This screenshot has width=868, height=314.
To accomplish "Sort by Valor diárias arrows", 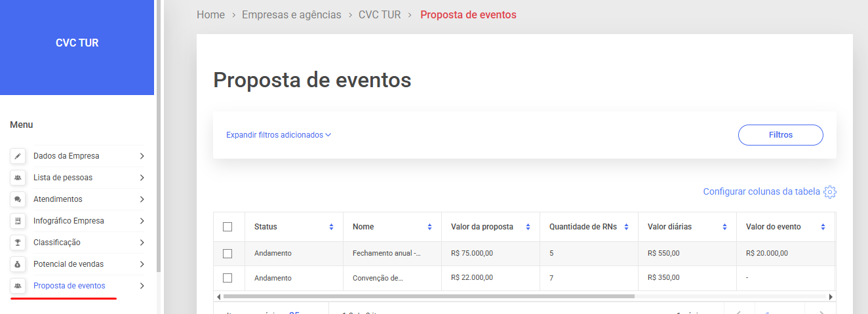I will [724, 227].
